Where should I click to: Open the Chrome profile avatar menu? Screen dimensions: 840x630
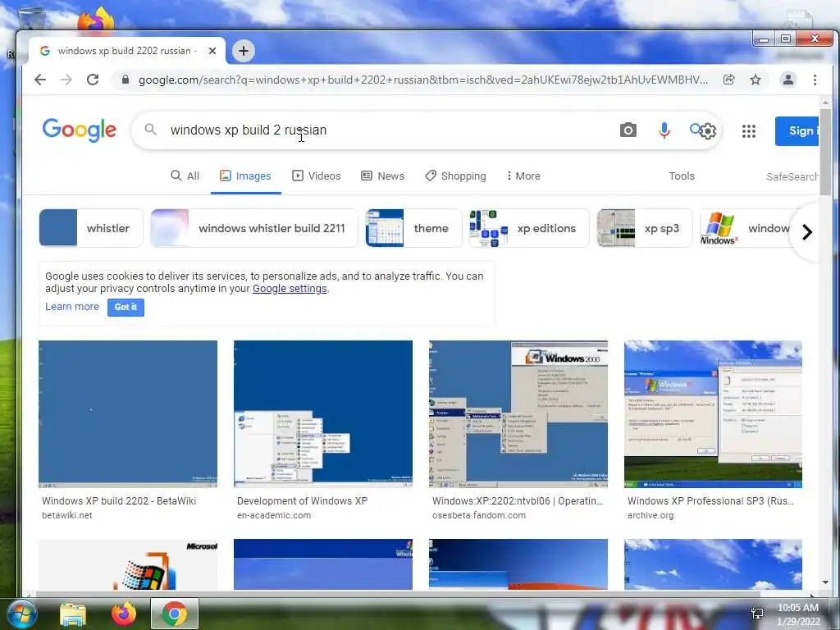[788, 80]
